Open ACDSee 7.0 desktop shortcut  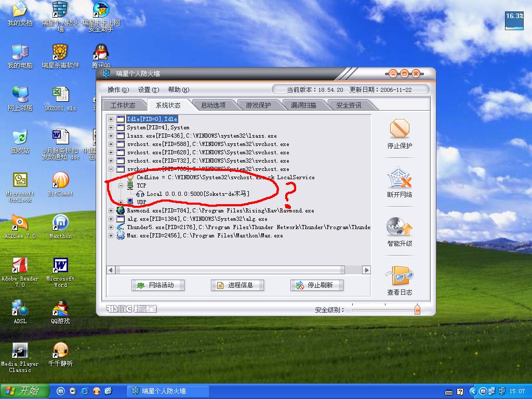click(x=20, y=227)
